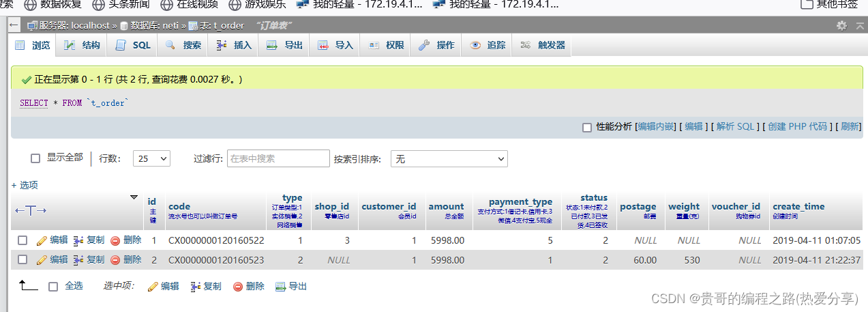Viewport: 868px width, 312px height.
Task: Sort by the payment_type column header
Action: 520,202
